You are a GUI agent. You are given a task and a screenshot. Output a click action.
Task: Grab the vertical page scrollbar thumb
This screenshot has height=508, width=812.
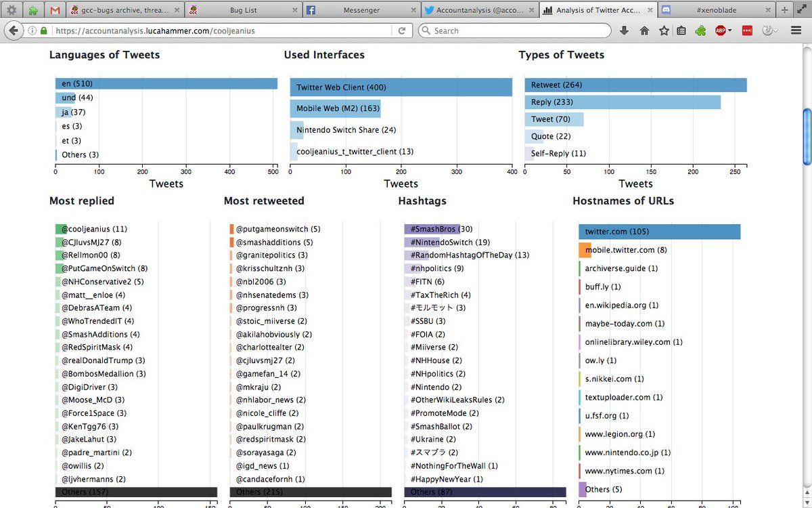pos(807,135)
